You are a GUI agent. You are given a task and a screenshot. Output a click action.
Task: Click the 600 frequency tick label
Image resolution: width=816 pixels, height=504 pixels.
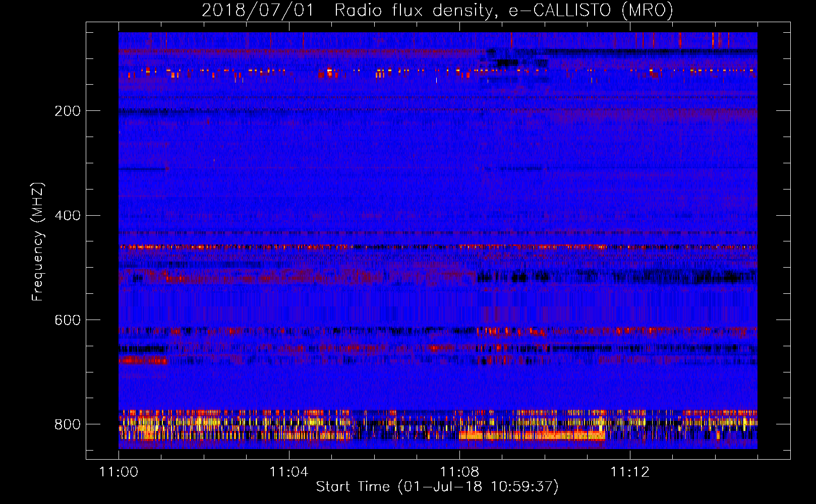tap(68, 321)
